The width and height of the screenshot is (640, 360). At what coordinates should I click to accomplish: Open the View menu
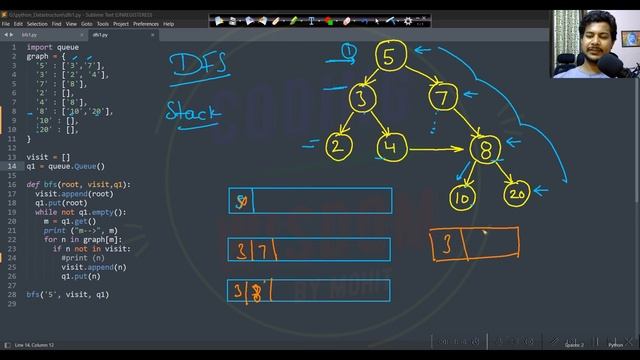coord(71,24)
